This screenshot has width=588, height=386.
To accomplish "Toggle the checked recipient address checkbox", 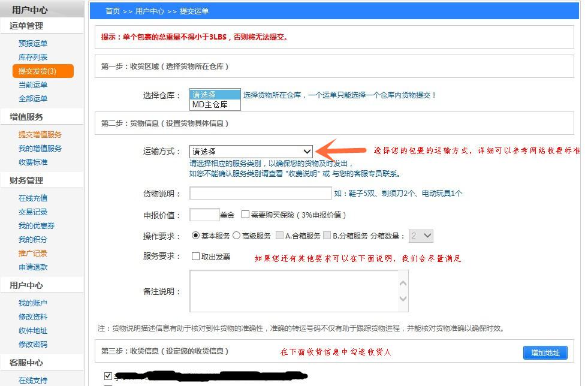I will [x=108, y=376].
